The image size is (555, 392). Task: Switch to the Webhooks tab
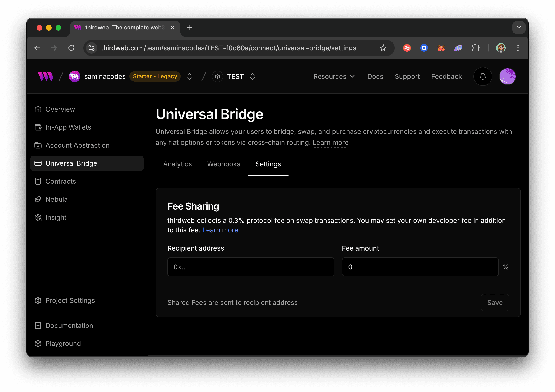pyautogui.click(x=224, y=164)
